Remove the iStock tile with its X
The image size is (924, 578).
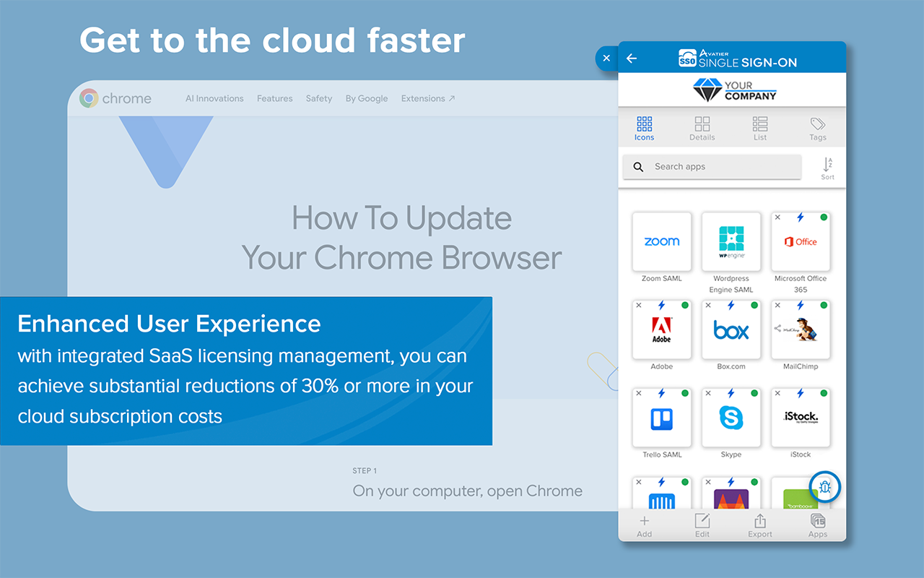pyautogui.click(x=777, y=394)
